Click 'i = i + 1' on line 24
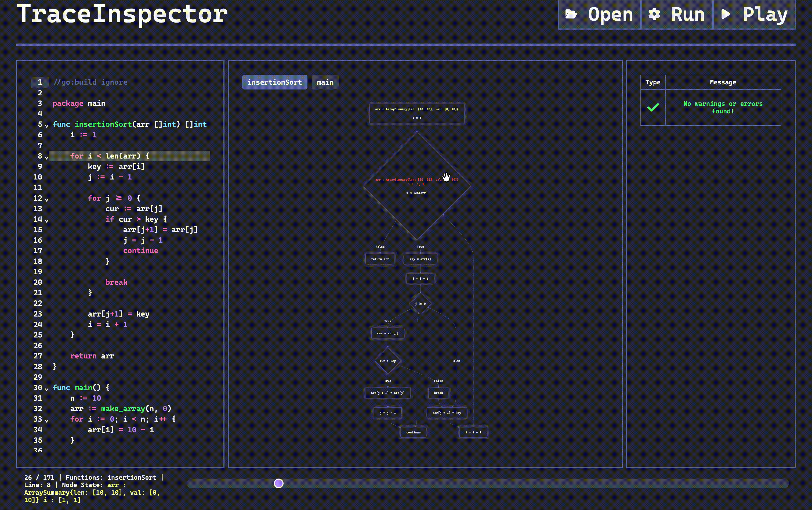The width and height of the screenshot is (812, 510). point(107,325)
